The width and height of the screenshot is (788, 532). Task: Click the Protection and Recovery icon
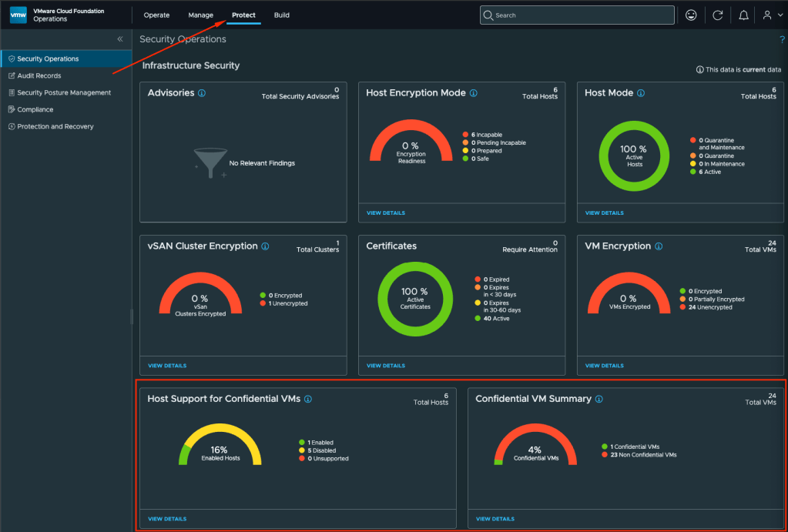(12, 126)
